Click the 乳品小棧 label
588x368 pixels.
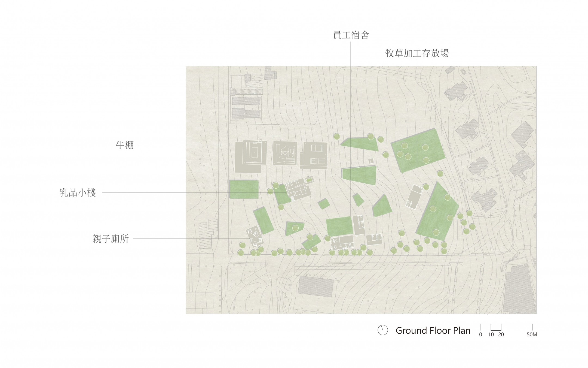(x=78, y=193)
